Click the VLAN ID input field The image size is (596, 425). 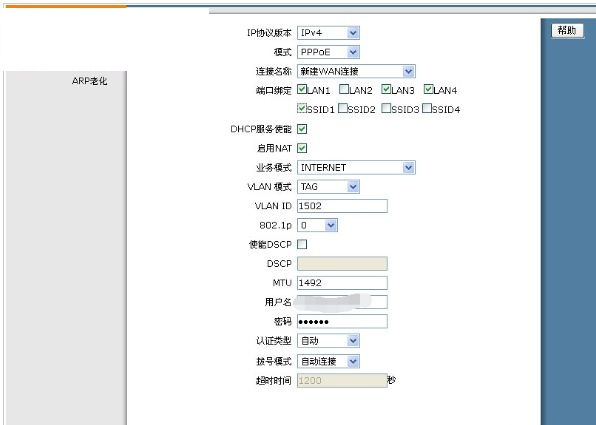342,206
